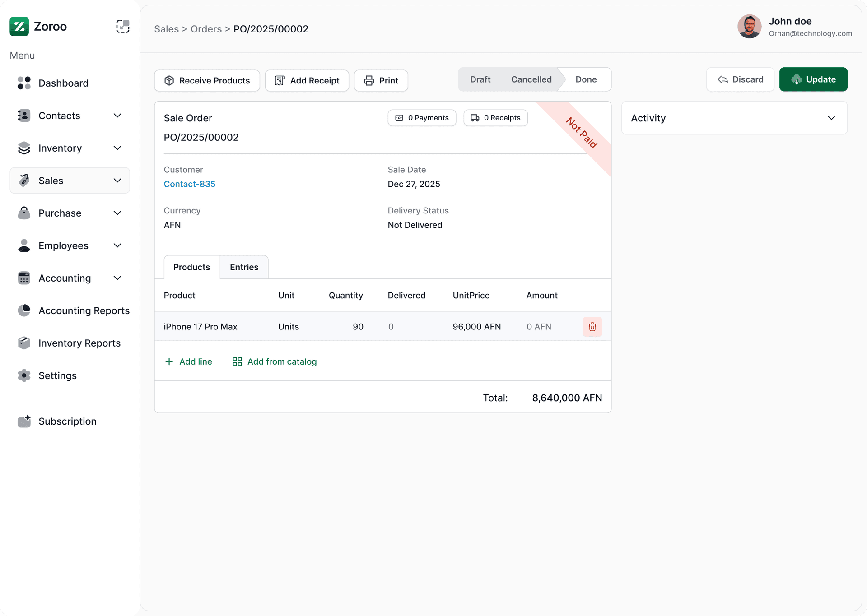This screenshot has height=616, width=867.
Task: Click the Zoroo logo icon
Action: click(x=19, y=27)
